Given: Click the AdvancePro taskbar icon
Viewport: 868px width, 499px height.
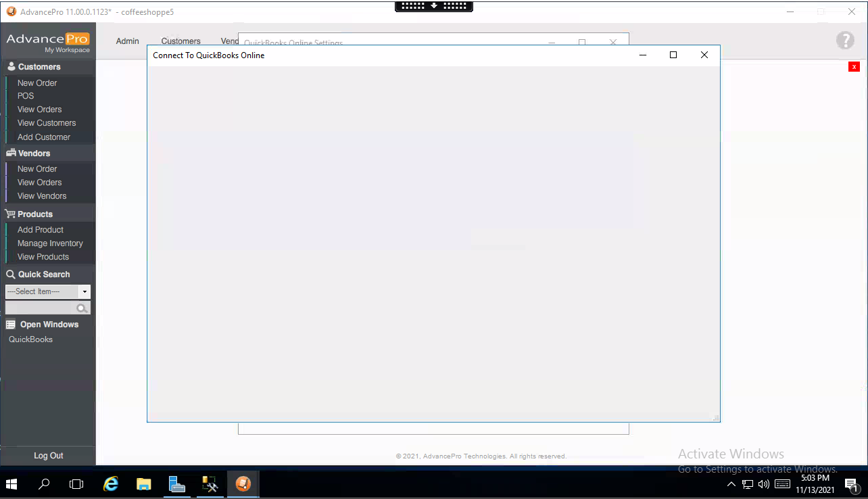Looking at the screenshot, I should tap(243, 484).
